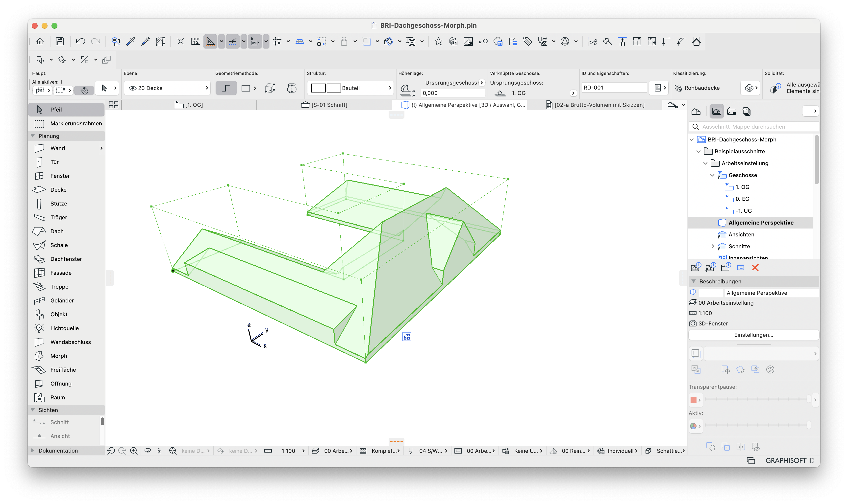Activate the Ausschnitt-Mappe view map button

click(x=717, y=111)
